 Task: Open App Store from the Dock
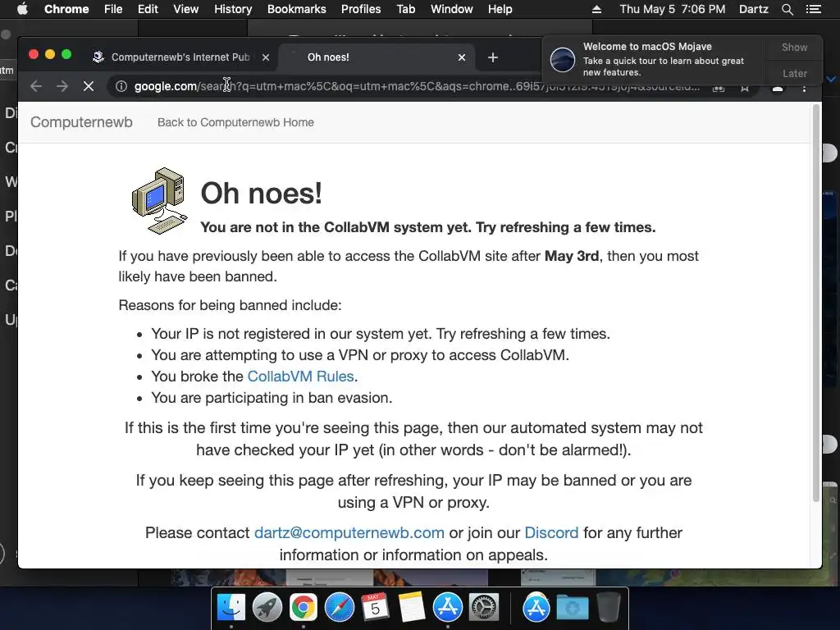[447, 608]
